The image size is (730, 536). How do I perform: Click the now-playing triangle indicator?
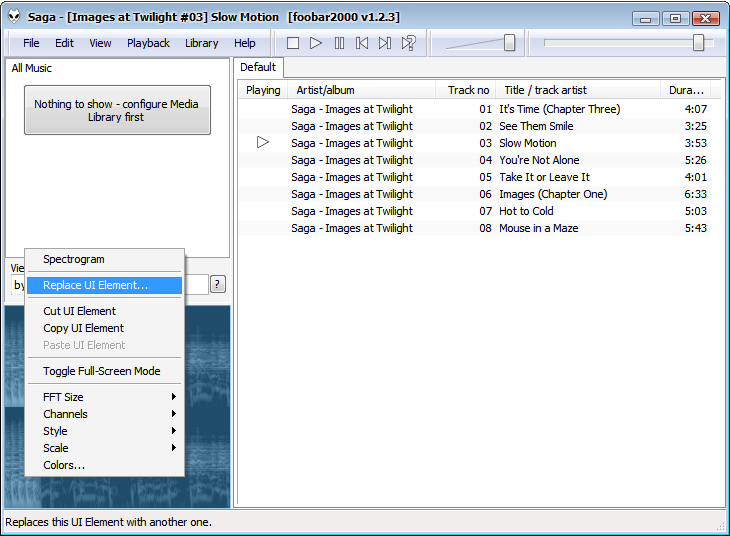[x=263, y=142]
